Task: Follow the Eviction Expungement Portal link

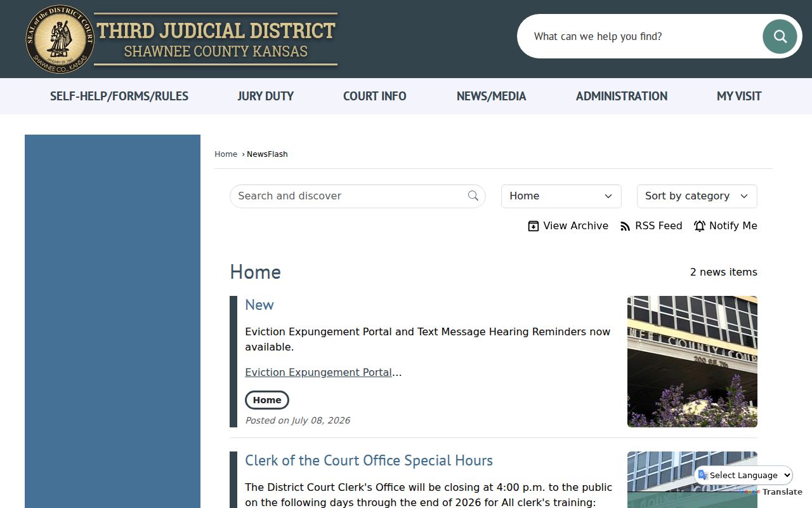Action: pyautogui.click(x=318, y=372)
